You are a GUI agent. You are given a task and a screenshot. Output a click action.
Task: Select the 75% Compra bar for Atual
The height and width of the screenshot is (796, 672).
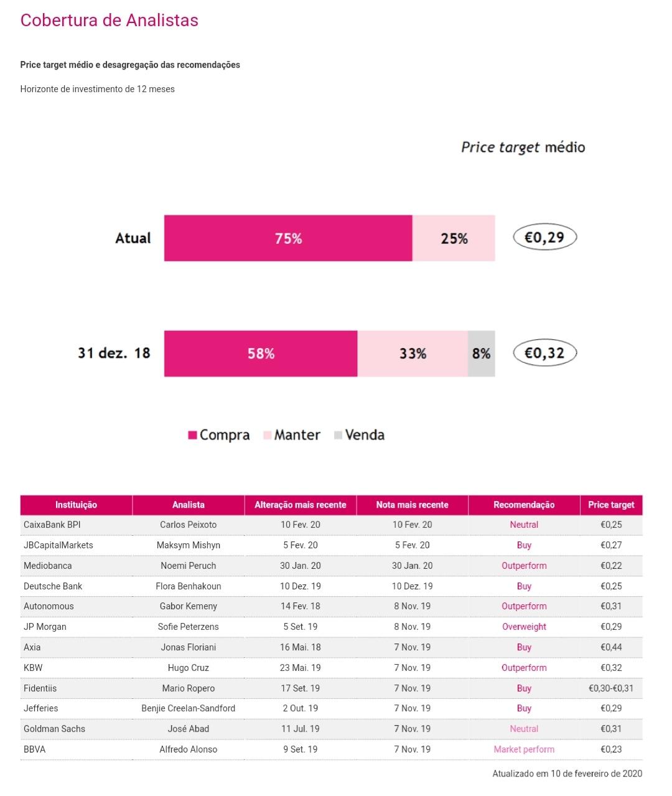(288, 238)
